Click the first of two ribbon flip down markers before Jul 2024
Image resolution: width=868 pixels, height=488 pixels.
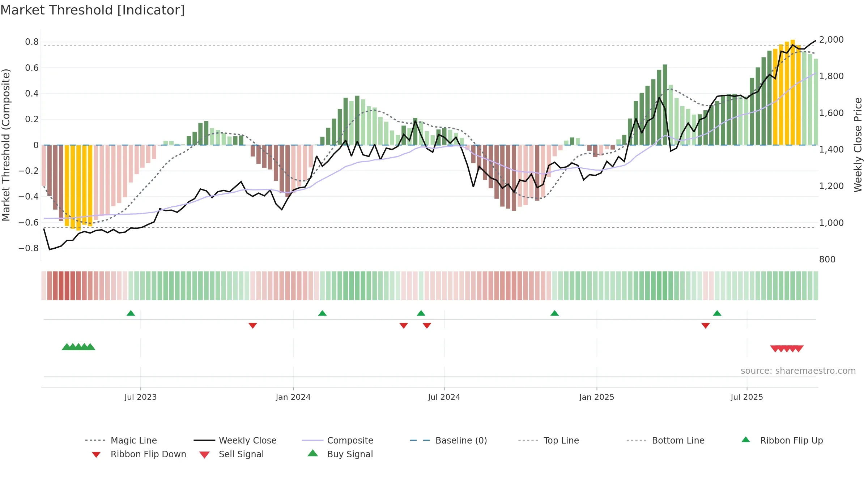[x=404, y=326]
